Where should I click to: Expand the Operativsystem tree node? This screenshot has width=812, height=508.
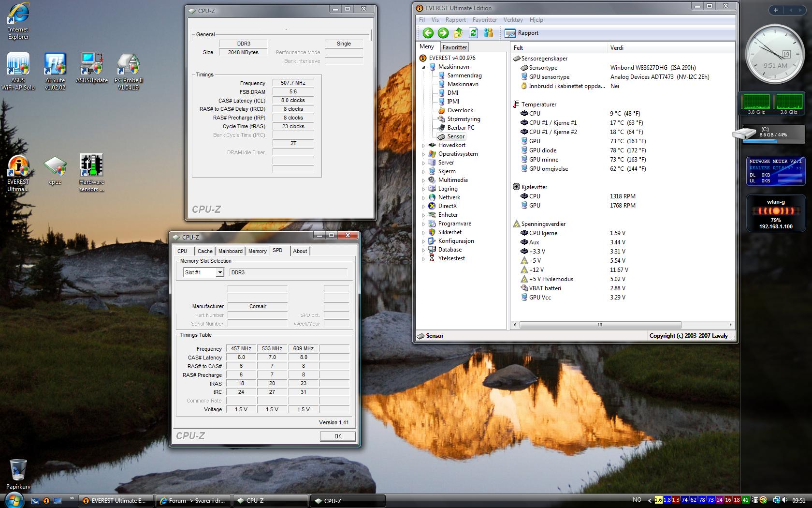pos(424,154)
